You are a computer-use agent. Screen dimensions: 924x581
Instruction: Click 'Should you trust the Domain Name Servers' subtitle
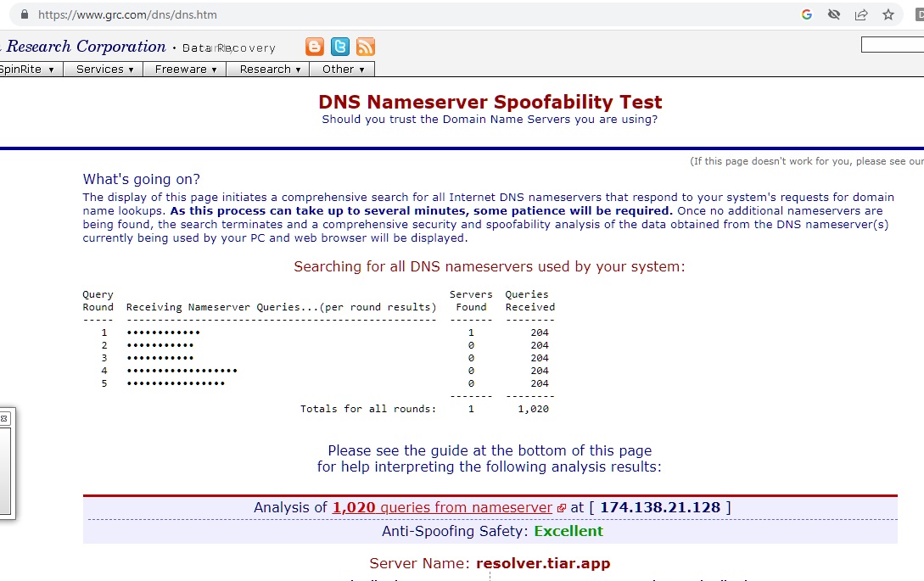click(490, 119)
